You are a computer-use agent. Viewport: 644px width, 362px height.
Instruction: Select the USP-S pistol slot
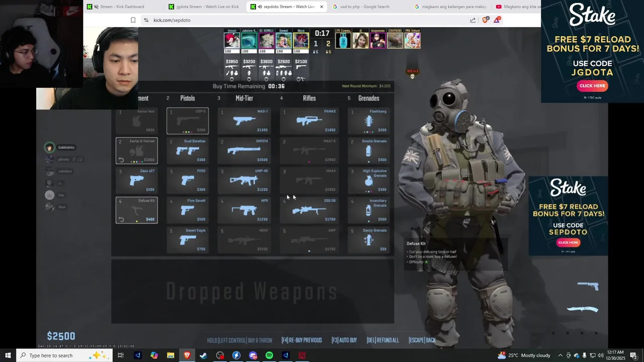tap(188, 121)
